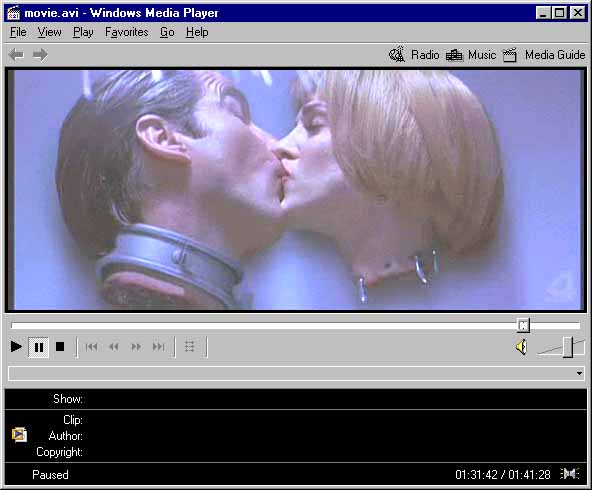The height and width of the screenshot is (490, 592).
Task: Click the Play button
Action: 16,347
